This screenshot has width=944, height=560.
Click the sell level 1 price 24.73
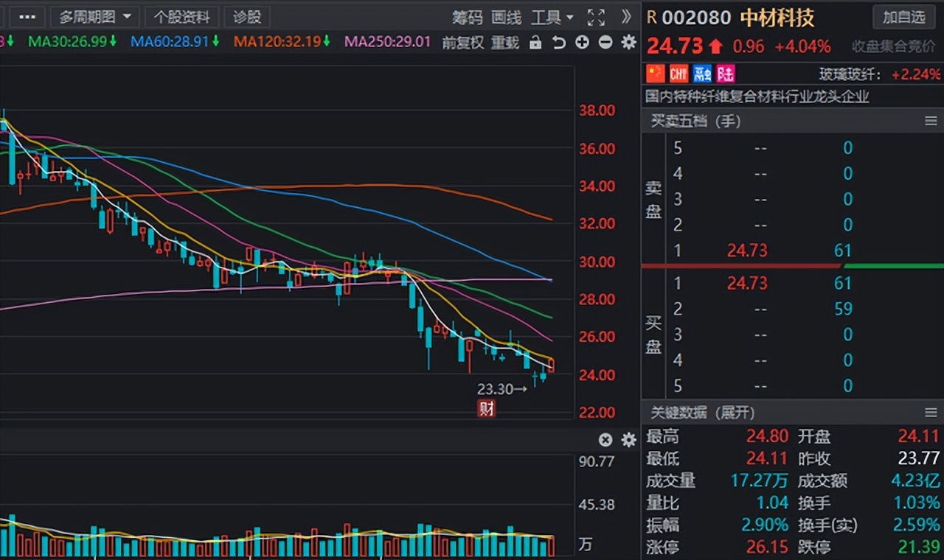point(747,251)
